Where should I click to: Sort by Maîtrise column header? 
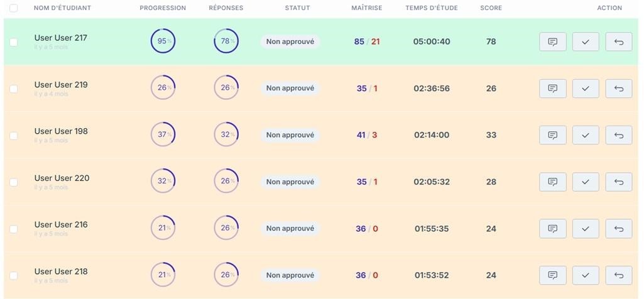(x=367, y=8)
